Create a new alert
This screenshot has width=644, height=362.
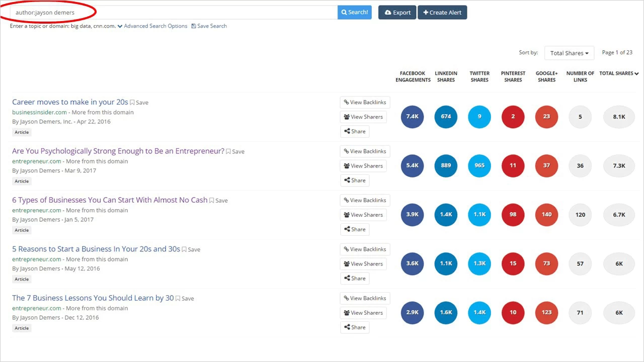pyautogui.click(x=442, y=13)
